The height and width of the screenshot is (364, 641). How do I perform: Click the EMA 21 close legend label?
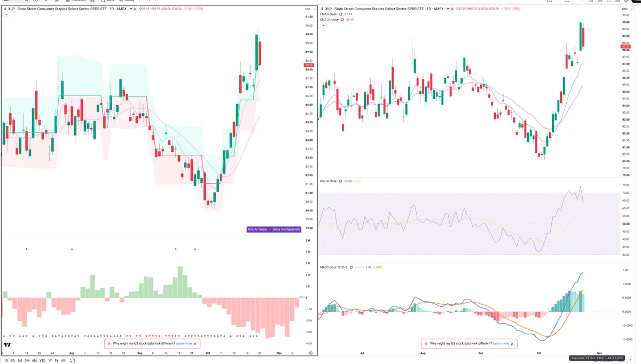pos(329,20)
